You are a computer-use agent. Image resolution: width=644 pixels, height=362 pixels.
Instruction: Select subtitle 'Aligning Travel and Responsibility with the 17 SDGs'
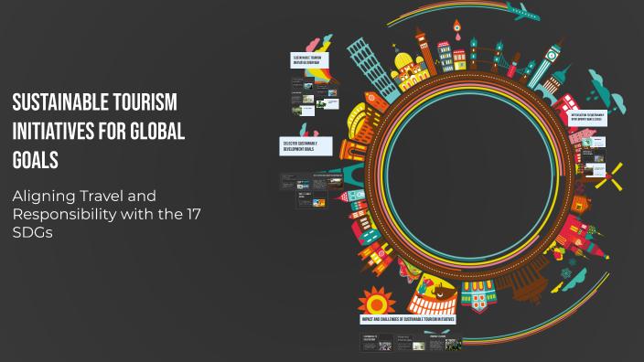[x=106, y=214]
